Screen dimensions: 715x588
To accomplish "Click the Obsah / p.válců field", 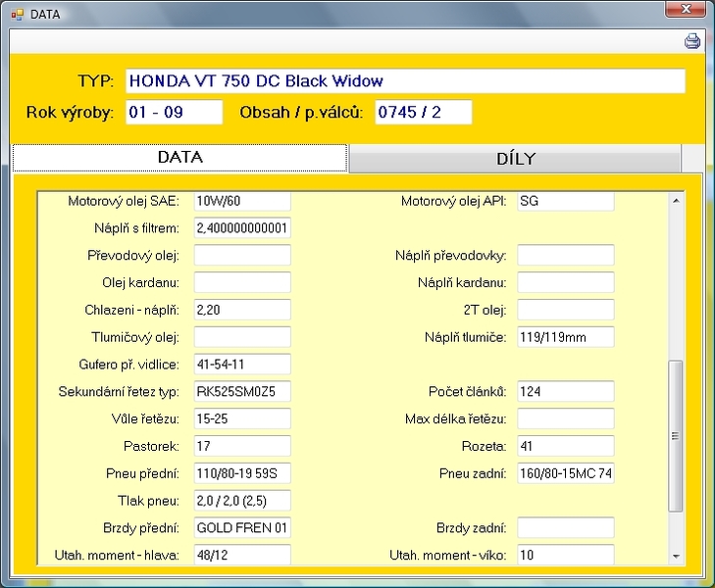I will (x=423, y=112).
